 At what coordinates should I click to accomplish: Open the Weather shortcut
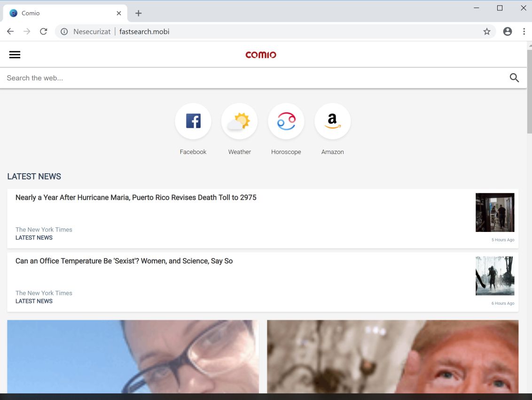click(239, 121)
